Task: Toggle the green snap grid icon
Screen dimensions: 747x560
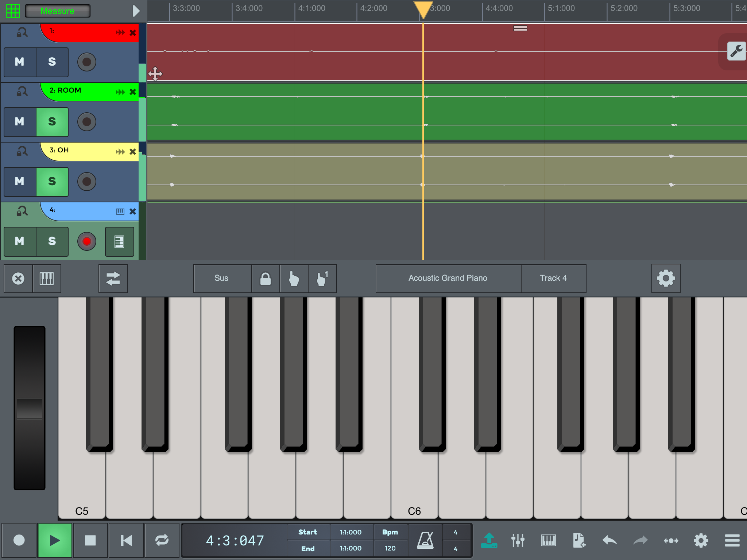Action: tap(13, 11)
